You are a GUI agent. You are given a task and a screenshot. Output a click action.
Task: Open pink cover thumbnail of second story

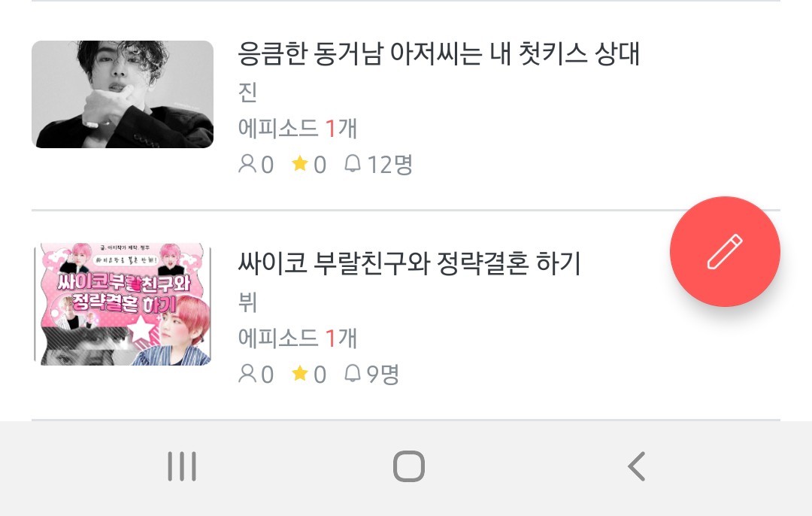(x=123, y=305)
